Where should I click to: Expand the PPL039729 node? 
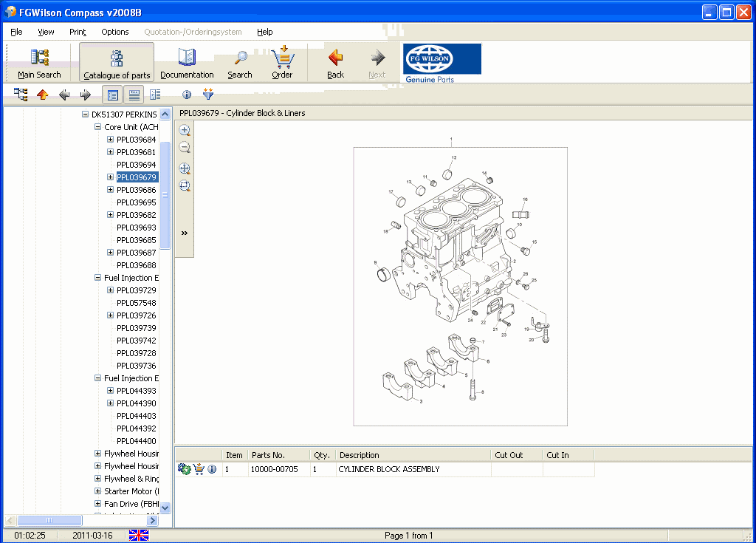tap(111, 290)
